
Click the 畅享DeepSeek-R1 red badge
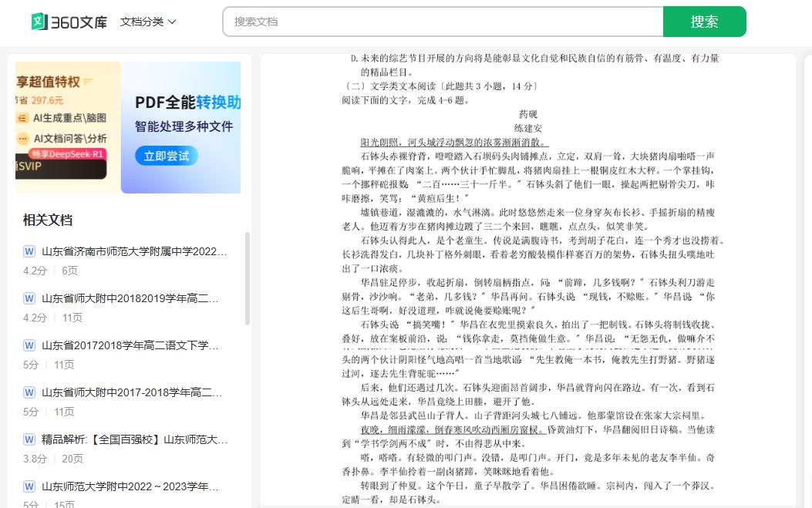tap(67, 154)
